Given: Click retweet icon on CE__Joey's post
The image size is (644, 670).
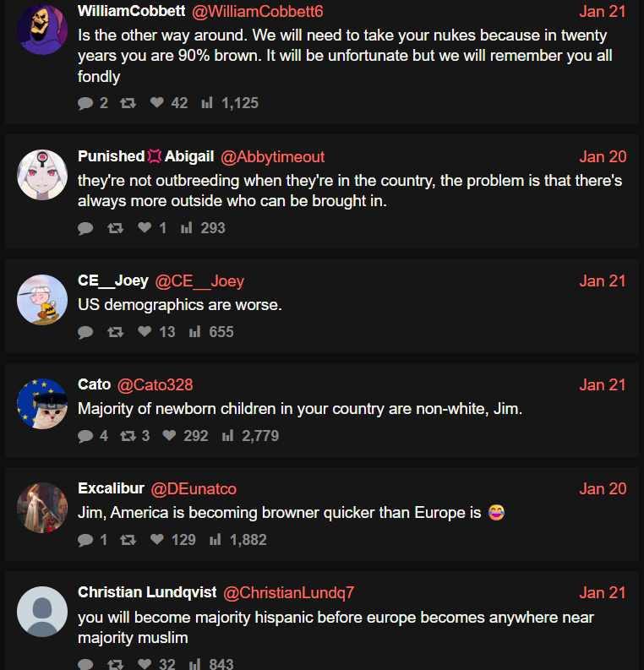Looking at the screenshot, I should (115, 332).
